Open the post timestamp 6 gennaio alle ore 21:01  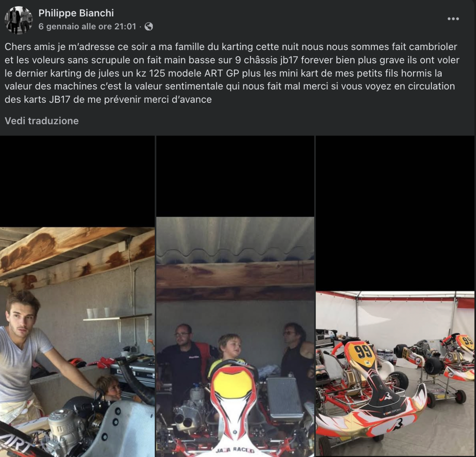(x=87, y=26)
